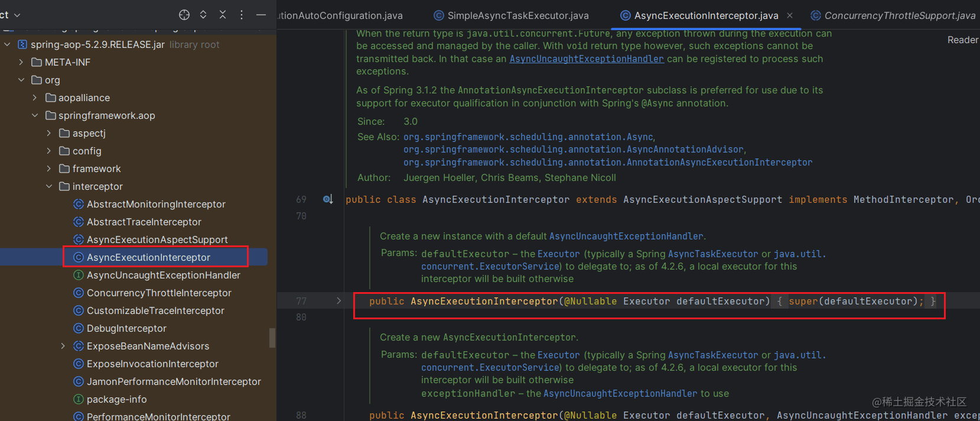Click the gutter implementation icon on line 69
The width and height of the screenshot is (980, 421).
(x=328, y=199)
